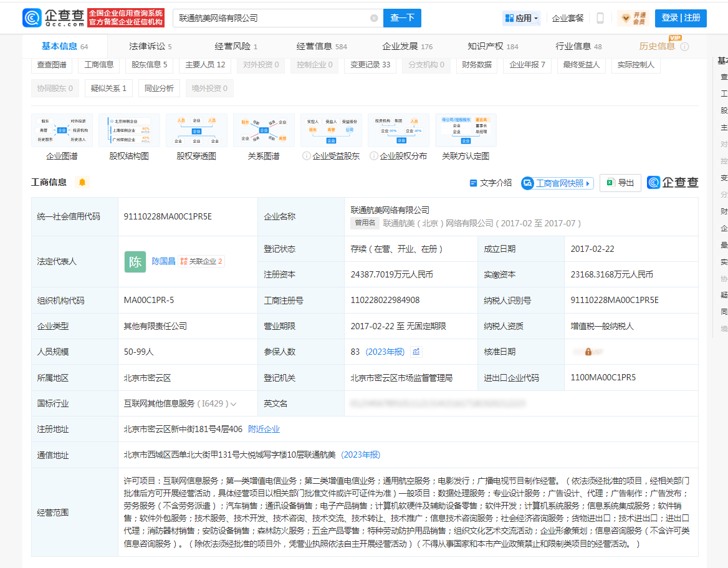
Task: Open the 企业套餐 link
Action: pyautogui.click(x=567, y=18)
